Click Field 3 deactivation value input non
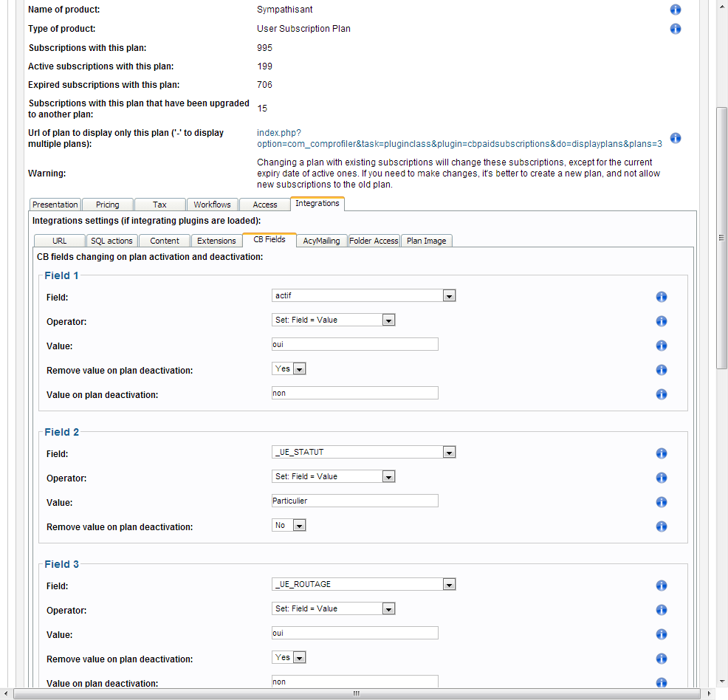Image resolution: width=728 pixels, height=700 pixels. (x=354, y=682)
